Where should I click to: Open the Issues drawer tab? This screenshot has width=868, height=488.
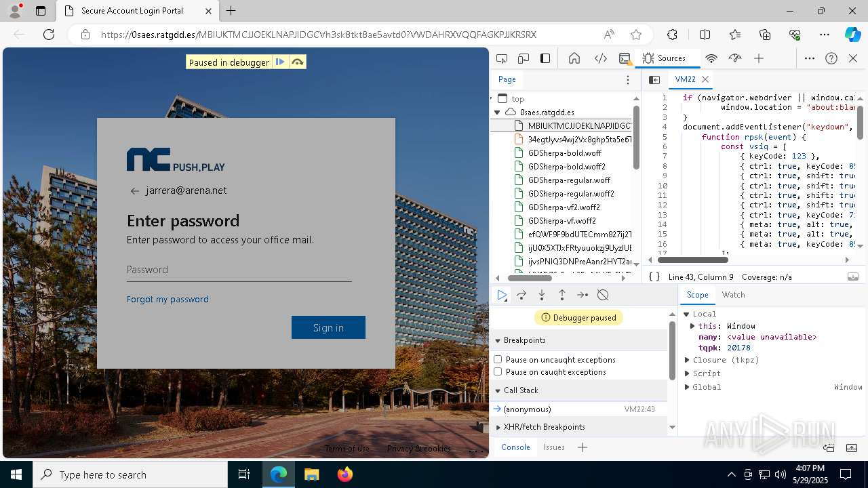click(x=554, y=447)
